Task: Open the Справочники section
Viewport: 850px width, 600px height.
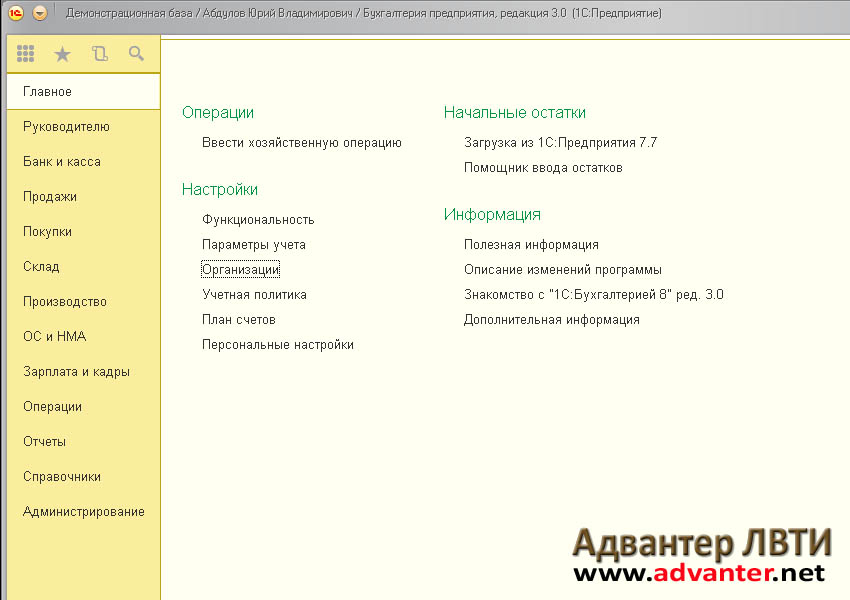Action: pos(83,476)
